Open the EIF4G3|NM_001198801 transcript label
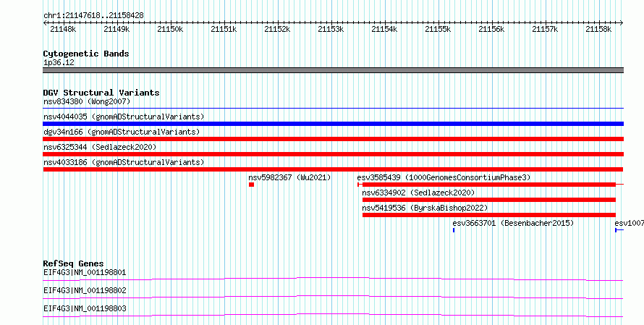 click(85, 272)
